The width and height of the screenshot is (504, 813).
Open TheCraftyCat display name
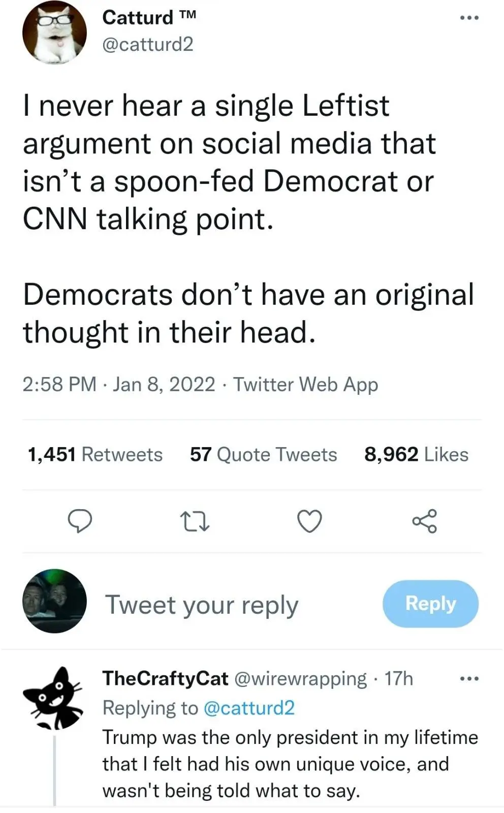coord(165,678)
